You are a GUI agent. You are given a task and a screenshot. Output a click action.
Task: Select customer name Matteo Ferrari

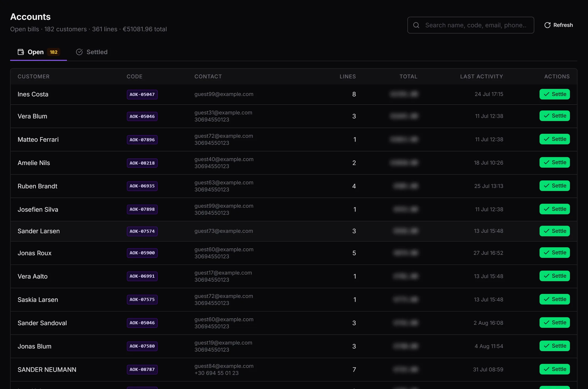coord(38,139)
